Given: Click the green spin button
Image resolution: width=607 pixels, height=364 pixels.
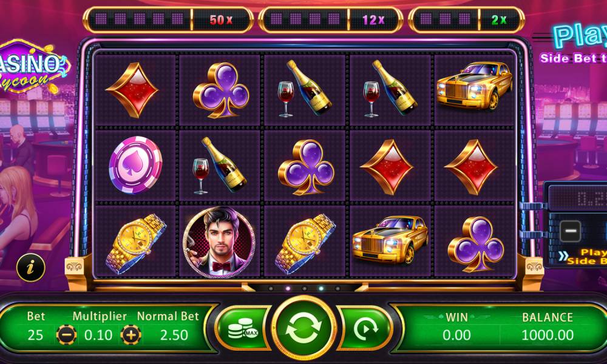Looking at the screenshot, I should coord(304,328).
